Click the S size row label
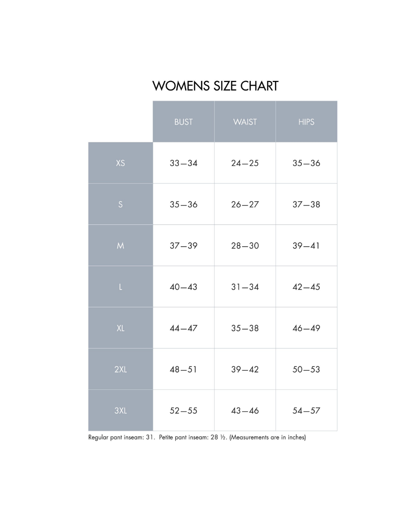The width and height of the screenshot is (420, 529). coord(120,204)
